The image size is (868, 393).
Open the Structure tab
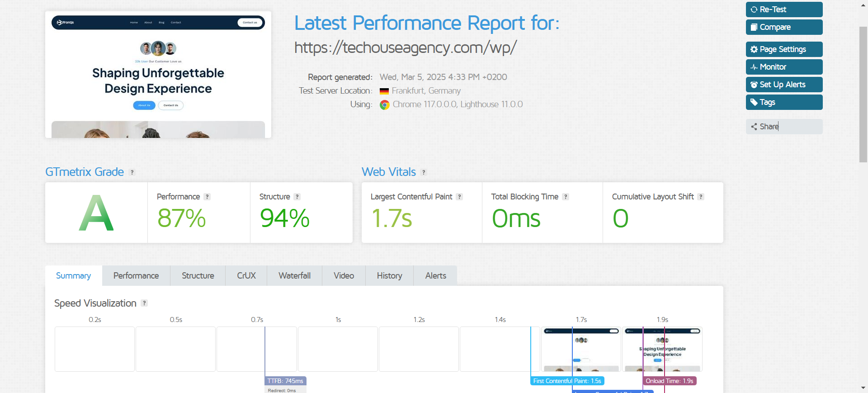pyautogui.click(x=198, y=276)
